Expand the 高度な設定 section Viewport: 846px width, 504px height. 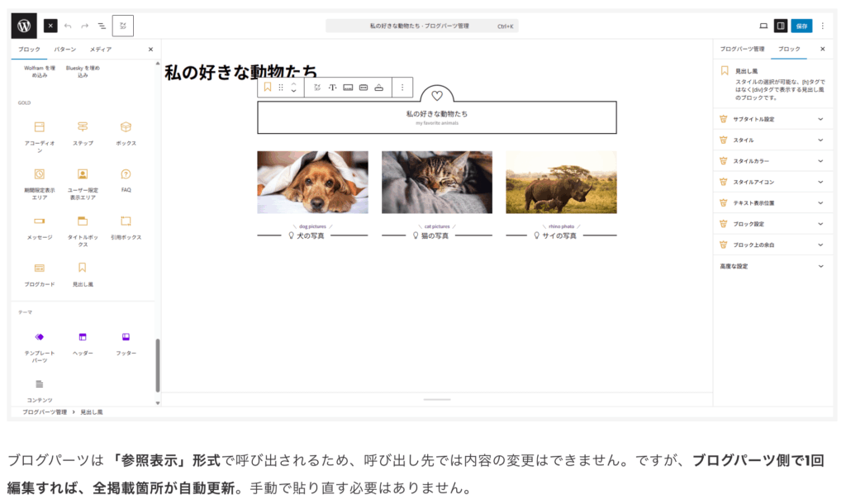(x=772, y=266)
